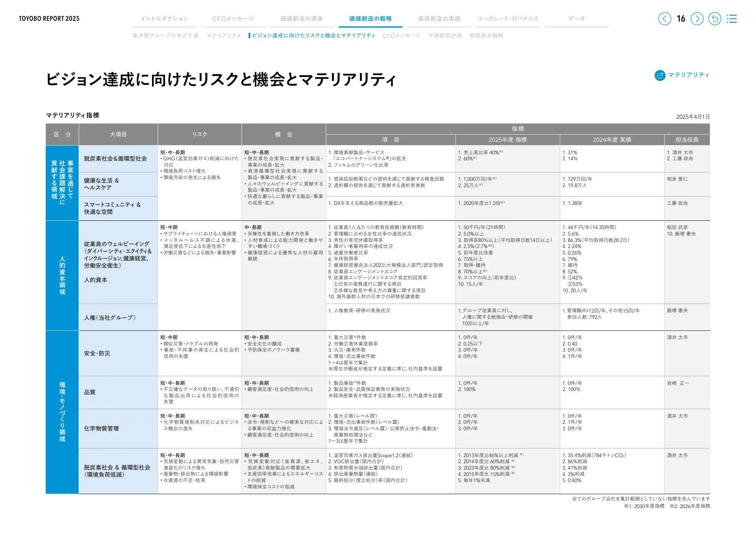This screenshot has width=756, height=535.
Task: Open the table of contents list icon
Action: tap(732, 19)
